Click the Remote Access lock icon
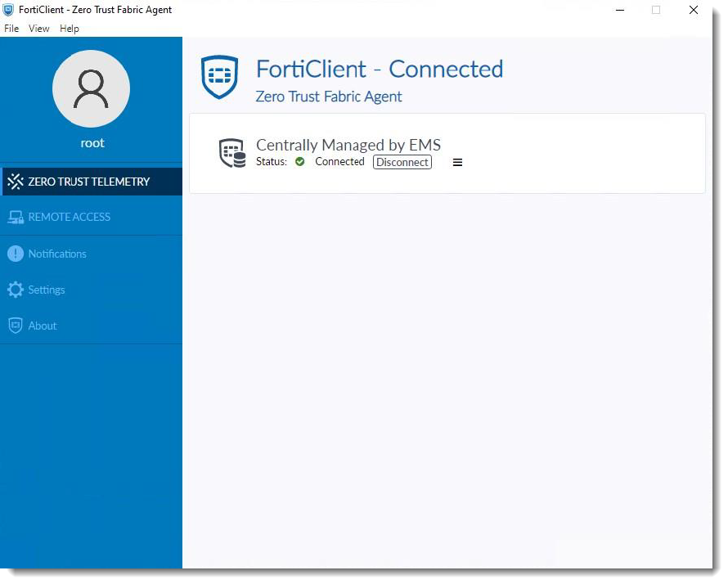Viewport: 728px width, 584px height. coord(15,217)
